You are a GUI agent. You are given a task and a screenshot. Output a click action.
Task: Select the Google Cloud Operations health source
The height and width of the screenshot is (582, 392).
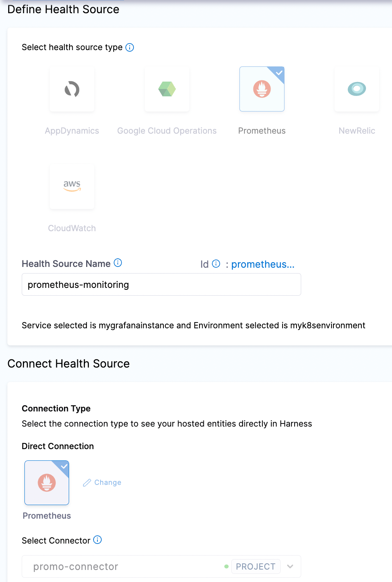point(167,89)
